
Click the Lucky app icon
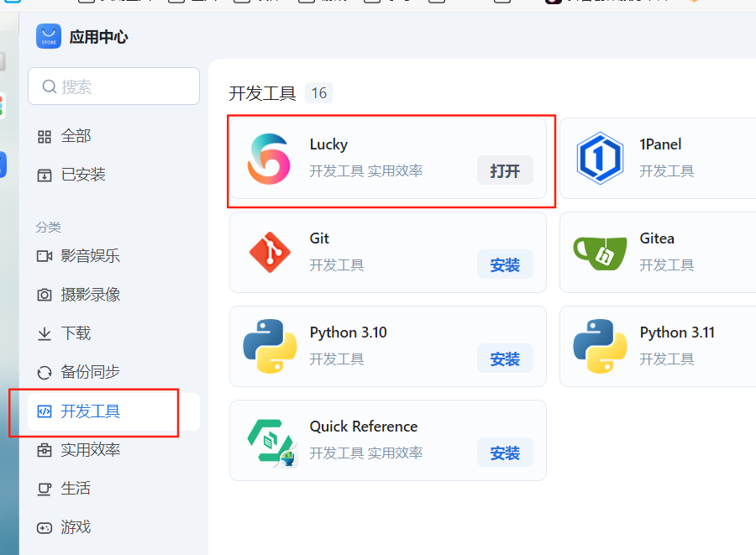pyautogui.click(x=269, y=159)
